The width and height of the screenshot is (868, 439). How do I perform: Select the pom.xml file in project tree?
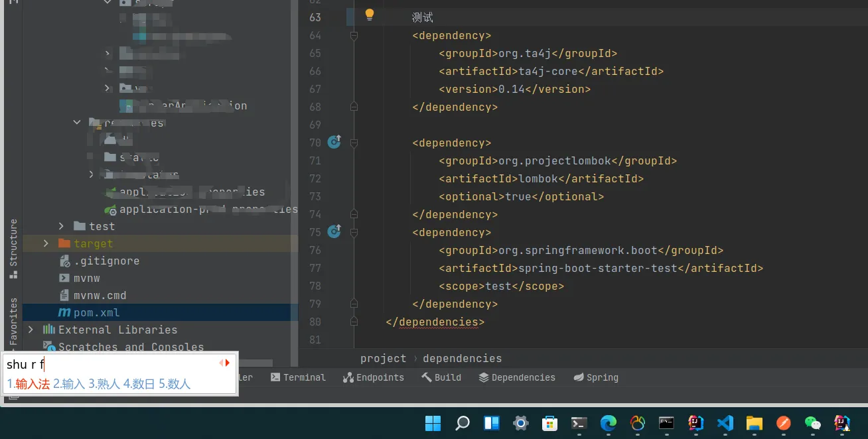pyautogui.click(x=96, y=312)
